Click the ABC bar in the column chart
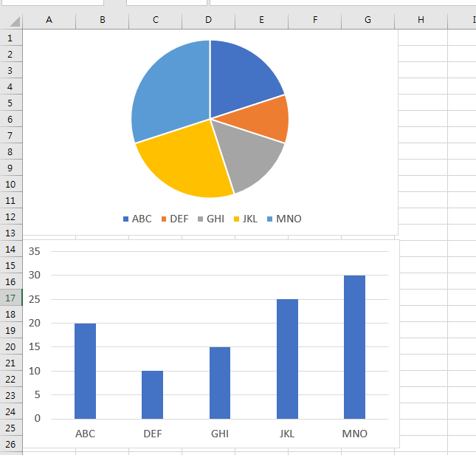 pos(86,372)
